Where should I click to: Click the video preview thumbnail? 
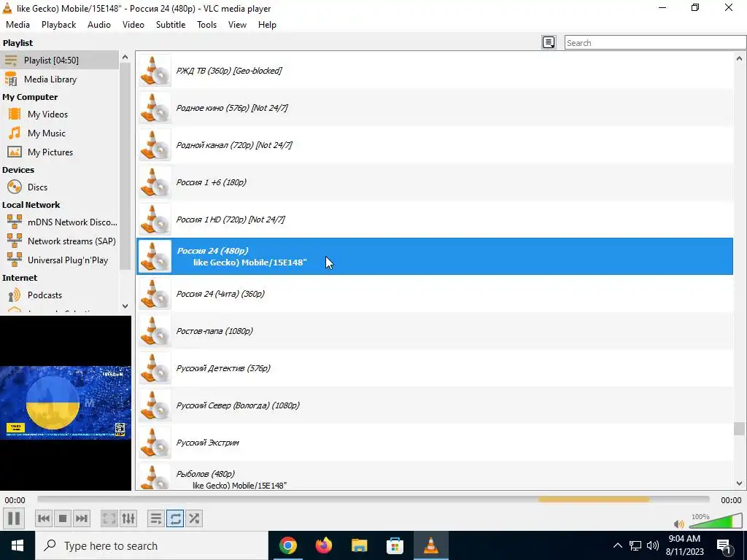click(65, 402)
